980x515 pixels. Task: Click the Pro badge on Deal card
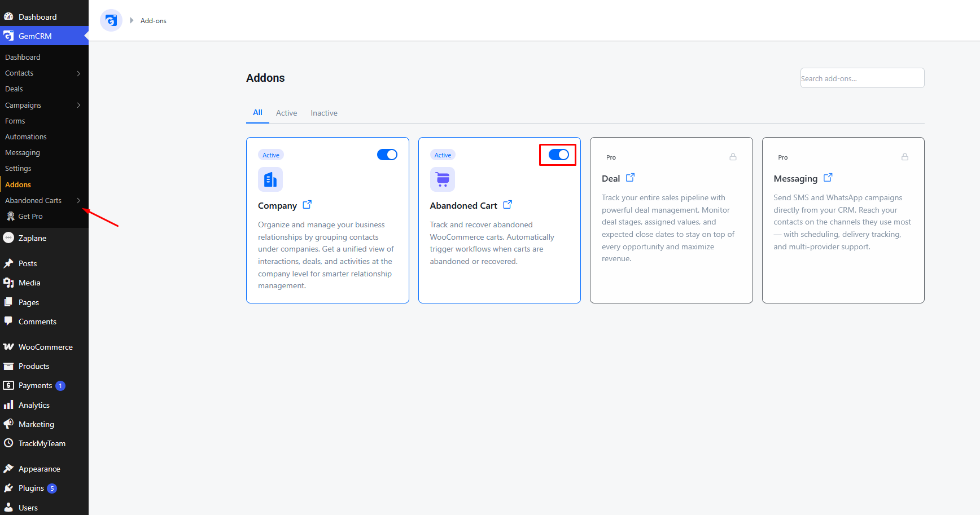[611, 157]
